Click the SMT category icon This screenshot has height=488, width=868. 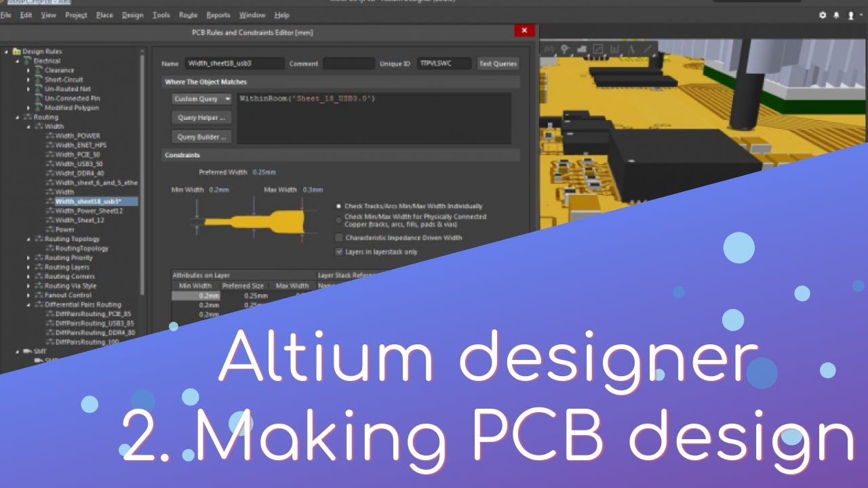point(28,352)
